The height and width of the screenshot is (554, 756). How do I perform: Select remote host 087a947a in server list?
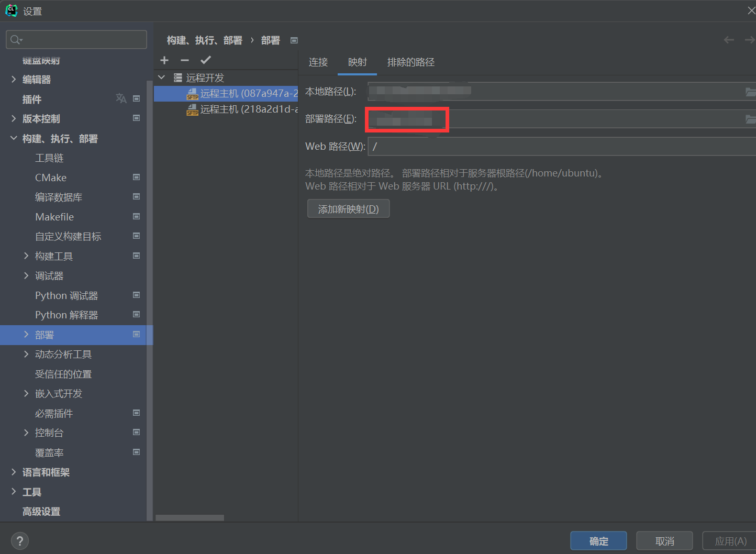226,93
